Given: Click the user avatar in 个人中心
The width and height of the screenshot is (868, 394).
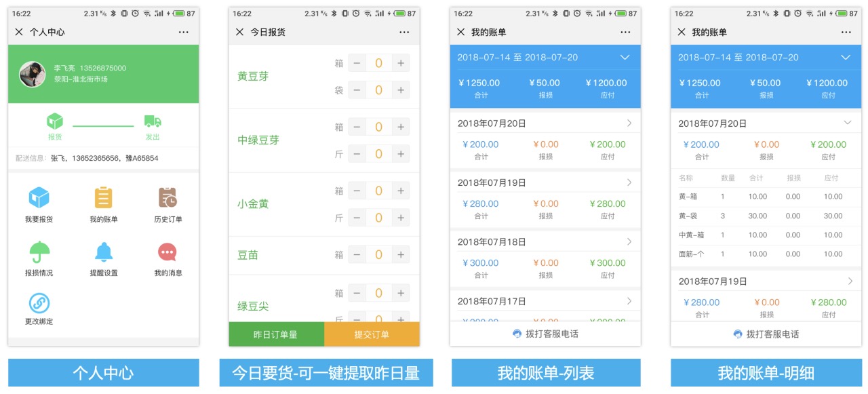Looking at the screenshot, I should coord(32,74).
